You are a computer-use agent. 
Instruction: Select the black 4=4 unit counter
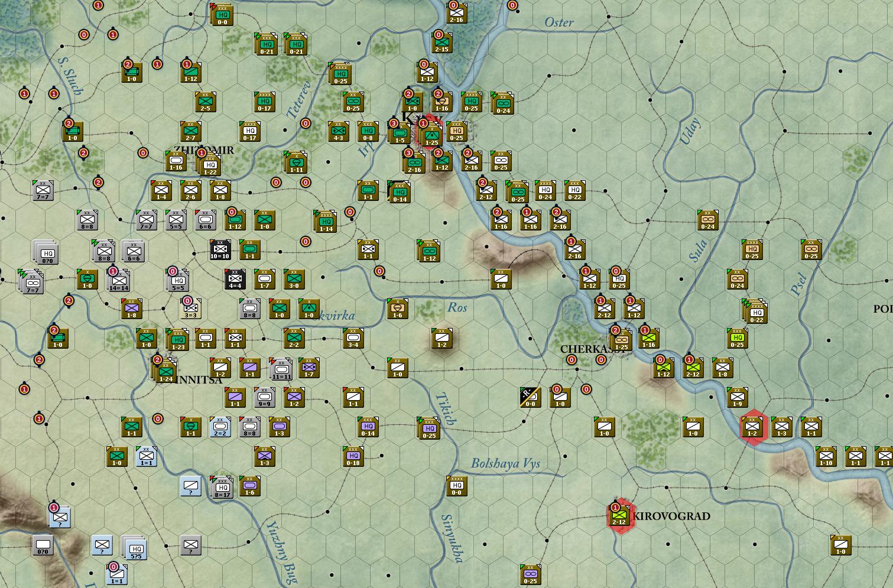[x=235, y=279]
